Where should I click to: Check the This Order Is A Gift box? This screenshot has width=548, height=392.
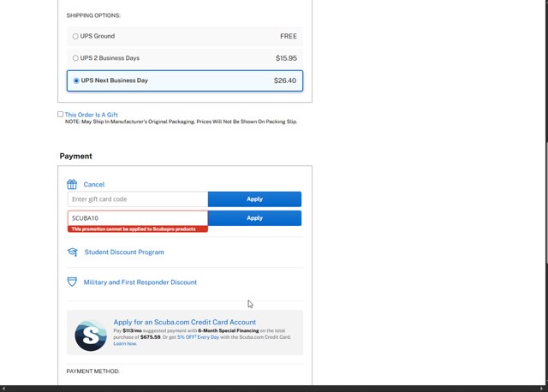pyautogui.click(x=61, y=114)
